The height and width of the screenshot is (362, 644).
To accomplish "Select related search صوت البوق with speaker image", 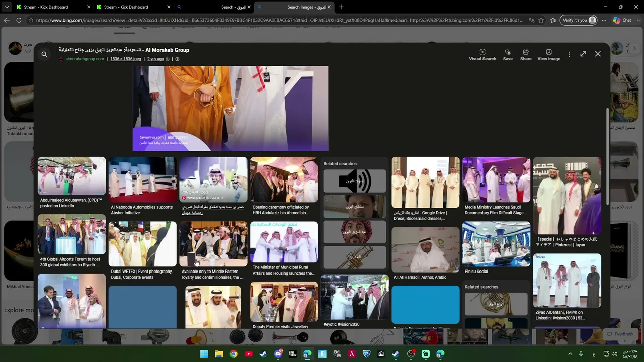I will 355,181.
